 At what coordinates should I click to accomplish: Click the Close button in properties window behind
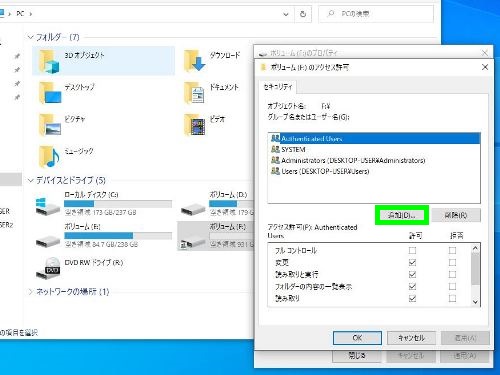(357, 356)
